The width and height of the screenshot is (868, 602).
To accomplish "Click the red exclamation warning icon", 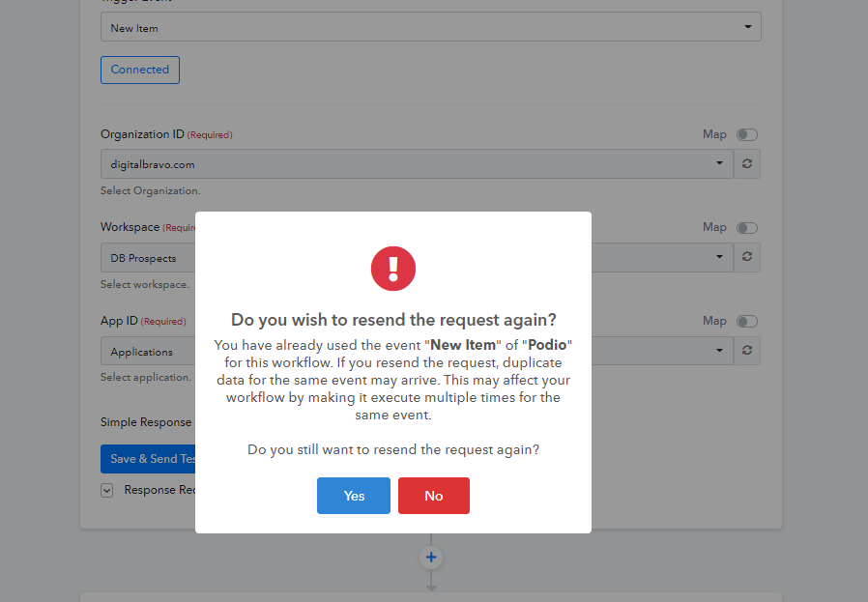I will (393, 269).
